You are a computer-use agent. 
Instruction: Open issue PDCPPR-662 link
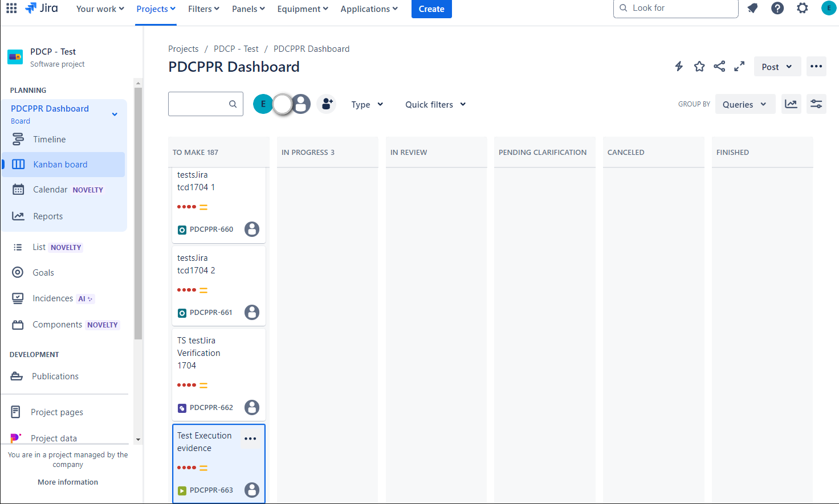pos(211,407)
